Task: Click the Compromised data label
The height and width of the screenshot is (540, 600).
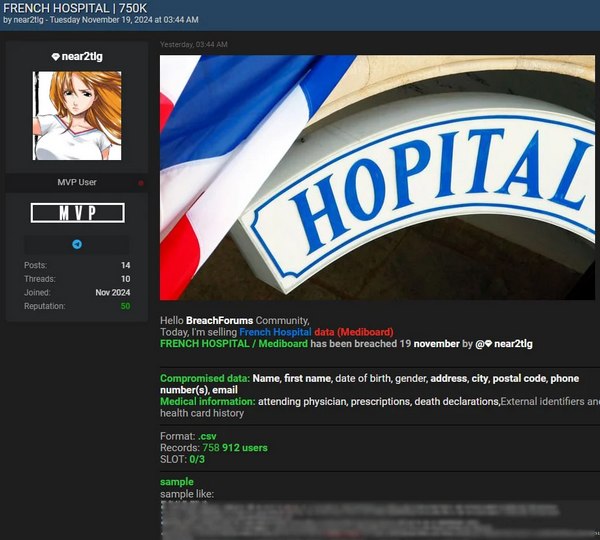Action: pos(205,378)
